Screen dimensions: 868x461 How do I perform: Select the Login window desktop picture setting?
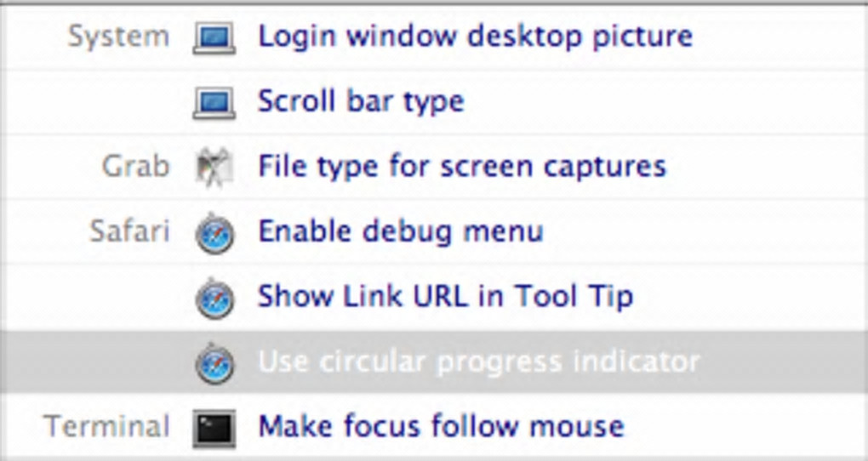pos(475,37)
